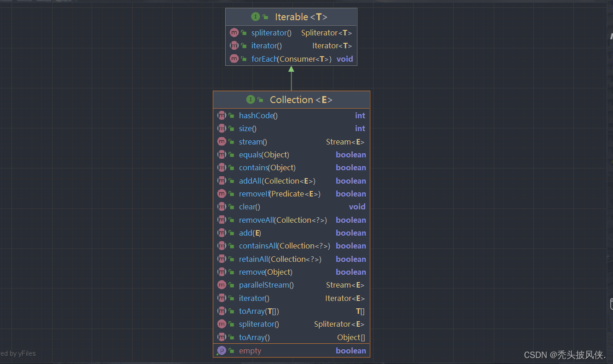This screenshot has height=364, width=613.
Task: Click the void return type of clear()
Action: 357,207
